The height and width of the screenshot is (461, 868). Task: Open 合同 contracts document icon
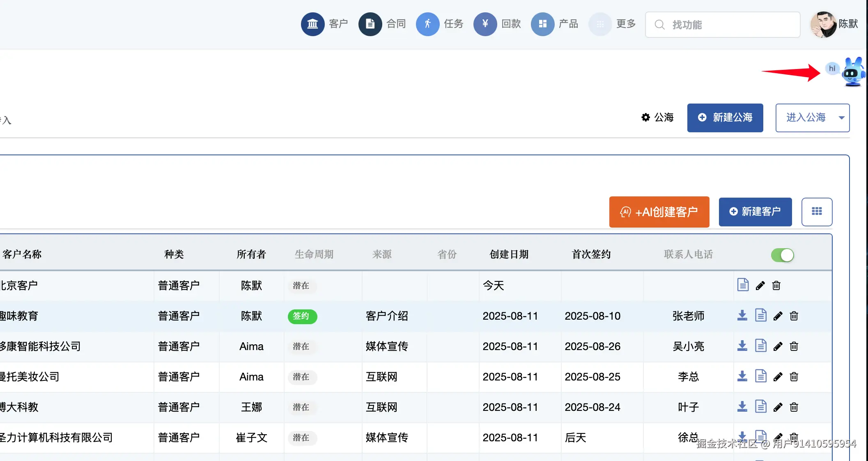tap(370, 24)
